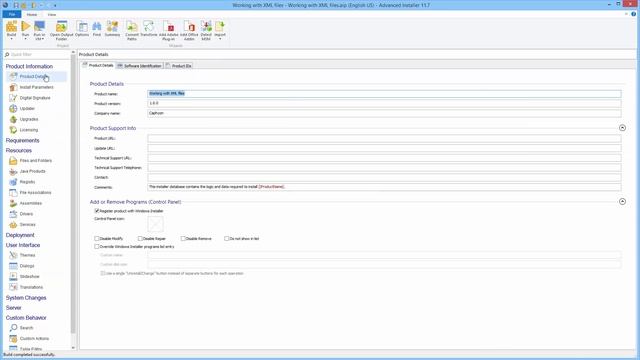
Task: Collapse the Add or Remove Programs section
Action: tap(622, 201)
